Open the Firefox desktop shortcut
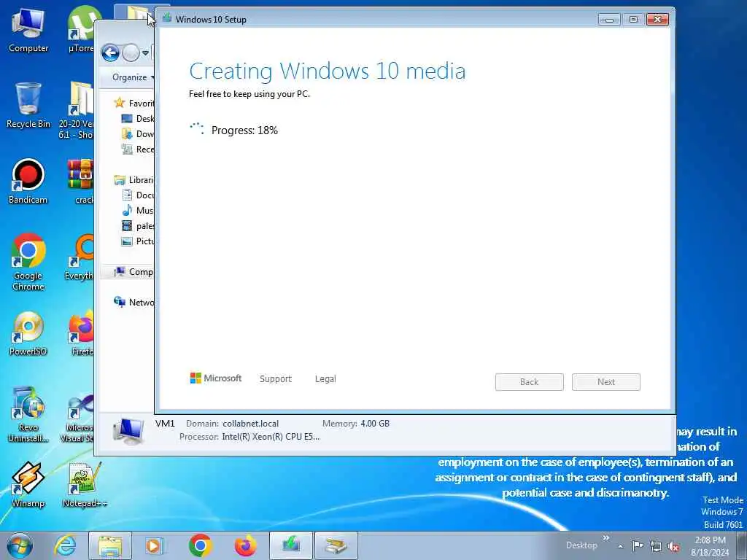 point(81,332)
